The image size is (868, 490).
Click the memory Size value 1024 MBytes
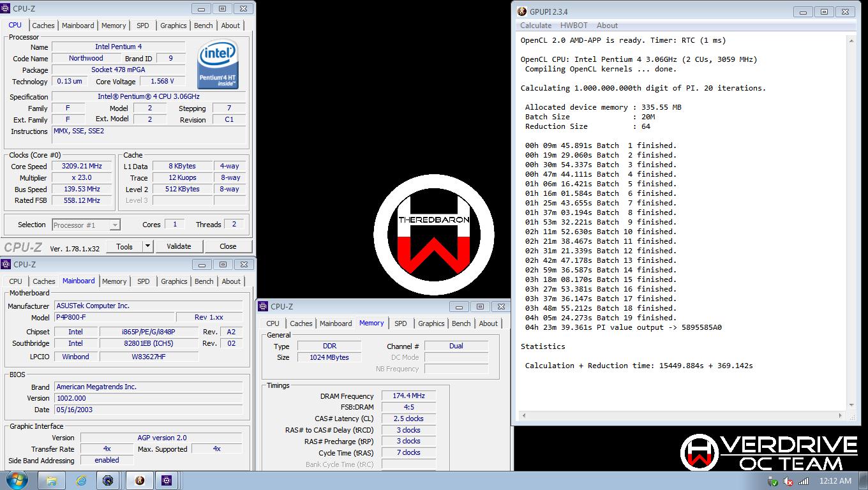[x=329, y=357]
